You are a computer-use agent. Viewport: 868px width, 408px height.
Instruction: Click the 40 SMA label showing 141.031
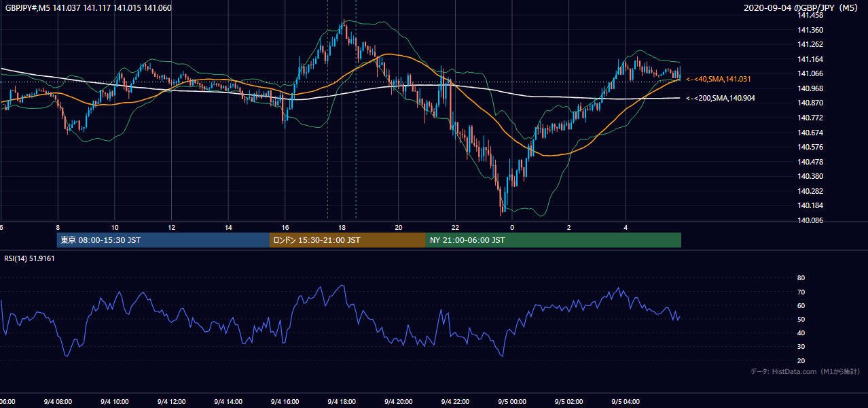719,80
